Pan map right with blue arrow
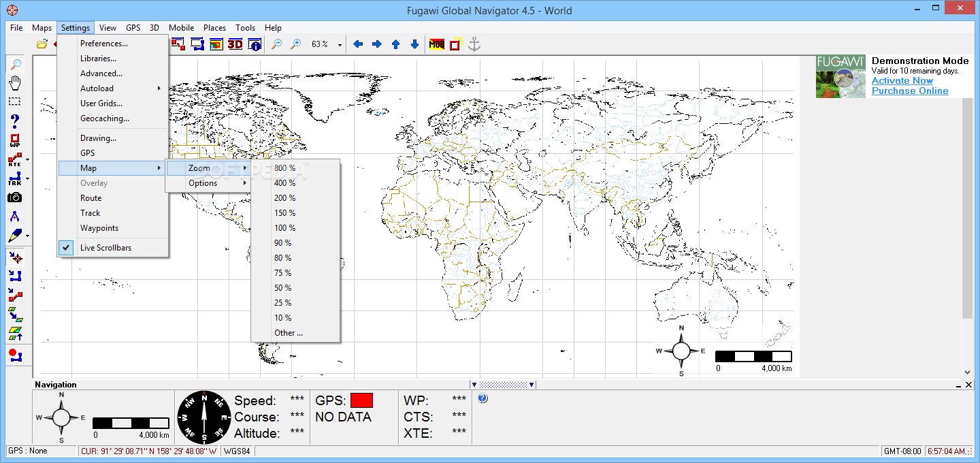This screenshot has width=980, height=463. click(376, 44)
